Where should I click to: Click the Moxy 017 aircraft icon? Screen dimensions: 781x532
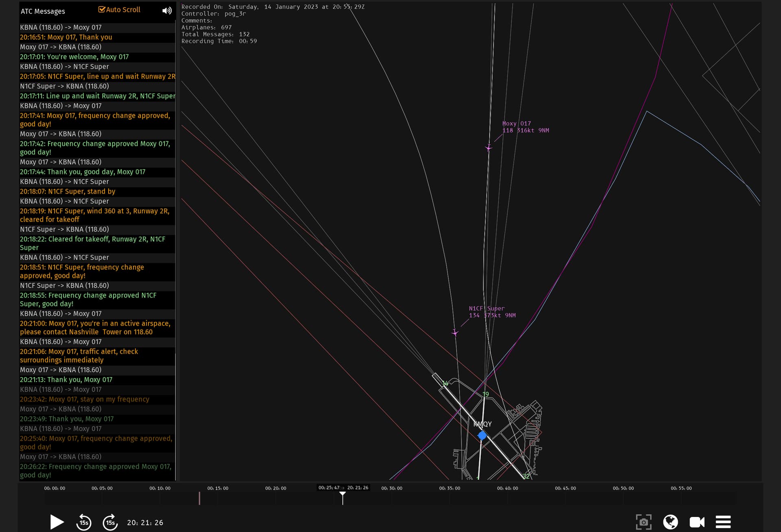[489, 148]
